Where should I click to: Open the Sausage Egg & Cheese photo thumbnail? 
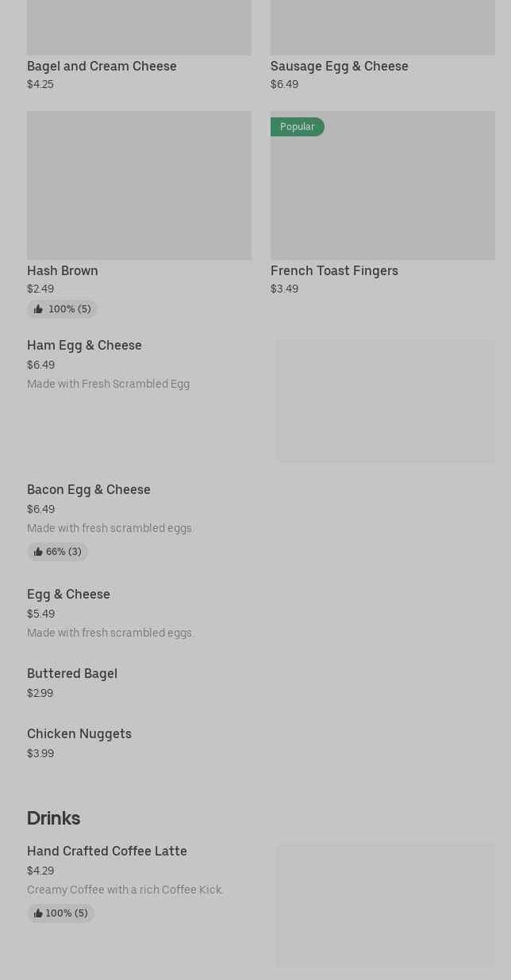(382, 28)
